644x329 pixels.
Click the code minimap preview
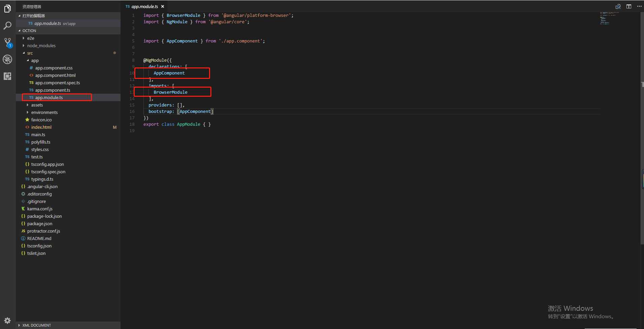tap(609, 18)
